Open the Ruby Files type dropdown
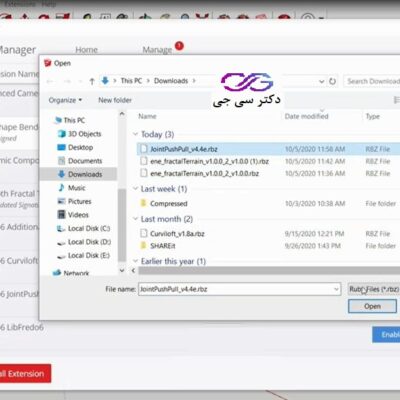The width and height of the screenshot is (400, 400). point(374,289)
